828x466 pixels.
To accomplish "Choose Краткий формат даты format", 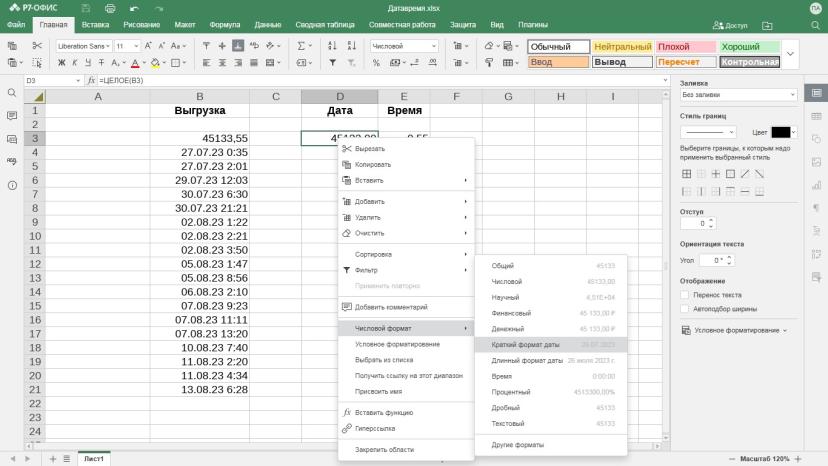I will pos(551,344).
